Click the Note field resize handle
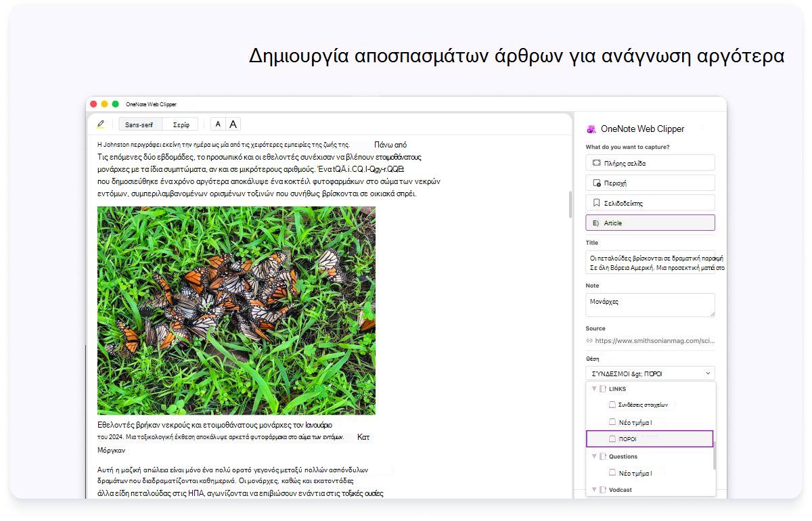 [x=711, y=313]
